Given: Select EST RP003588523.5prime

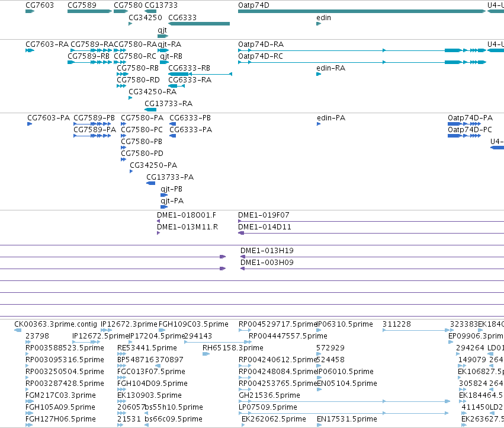Looking at the screenshot, I should [x=65, y=348].
